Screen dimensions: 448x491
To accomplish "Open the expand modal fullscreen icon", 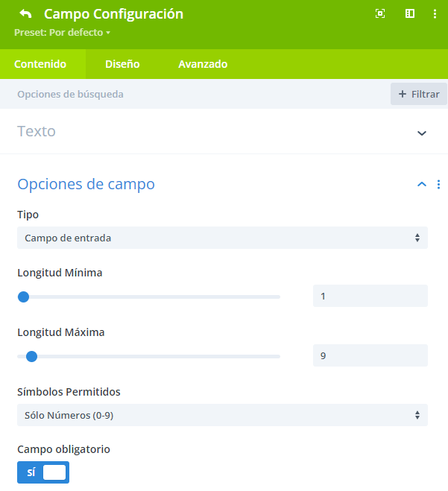I will [380, 13].
